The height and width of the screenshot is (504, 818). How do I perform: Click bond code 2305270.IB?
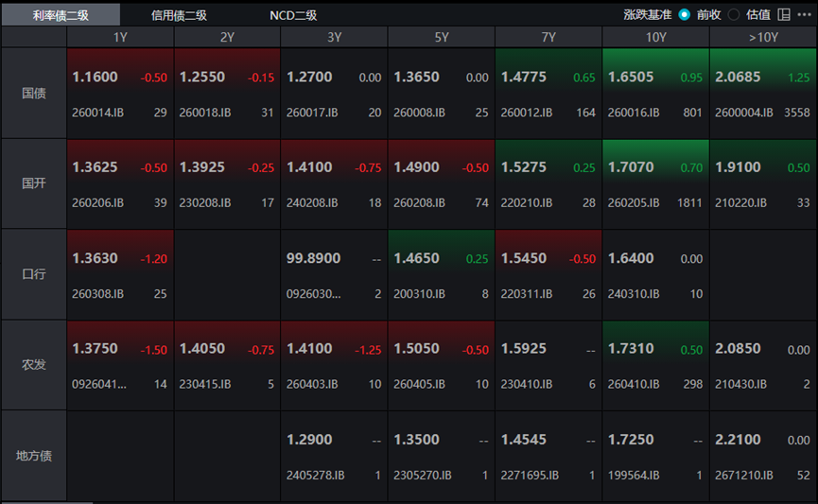(x=423, y=476)
